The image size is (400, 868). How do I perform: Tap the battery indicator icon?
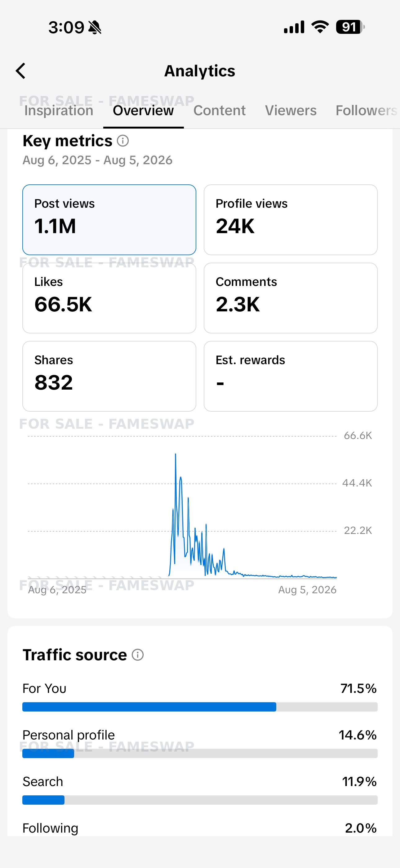pos(350,27)
